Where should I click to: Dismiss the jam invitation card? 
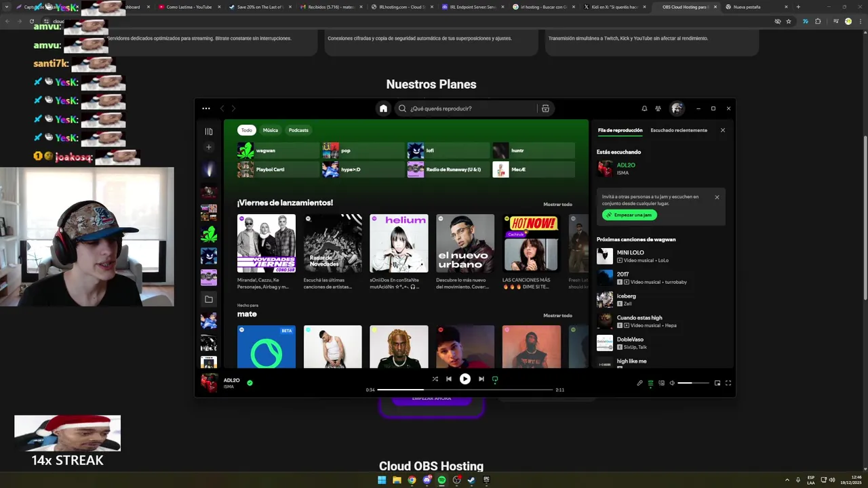click(x=717, y=197)
